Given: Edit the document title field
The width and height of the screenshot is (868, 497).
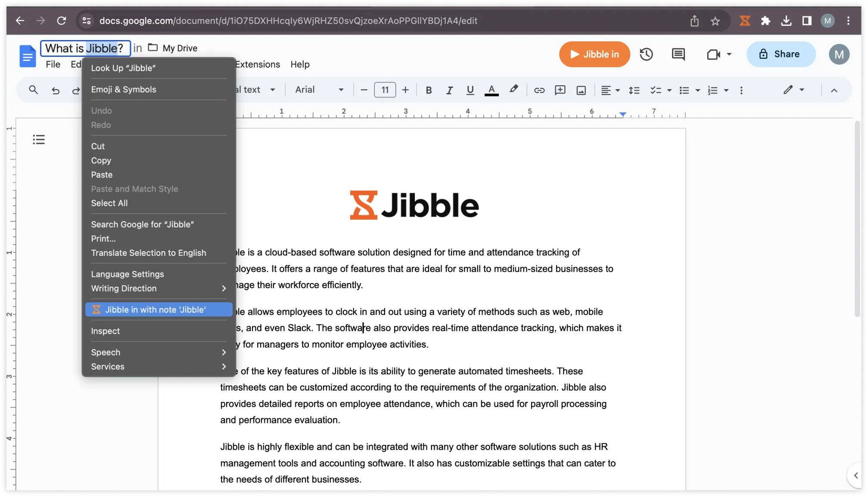Looking at the screenshot, I should coord(85,48).
